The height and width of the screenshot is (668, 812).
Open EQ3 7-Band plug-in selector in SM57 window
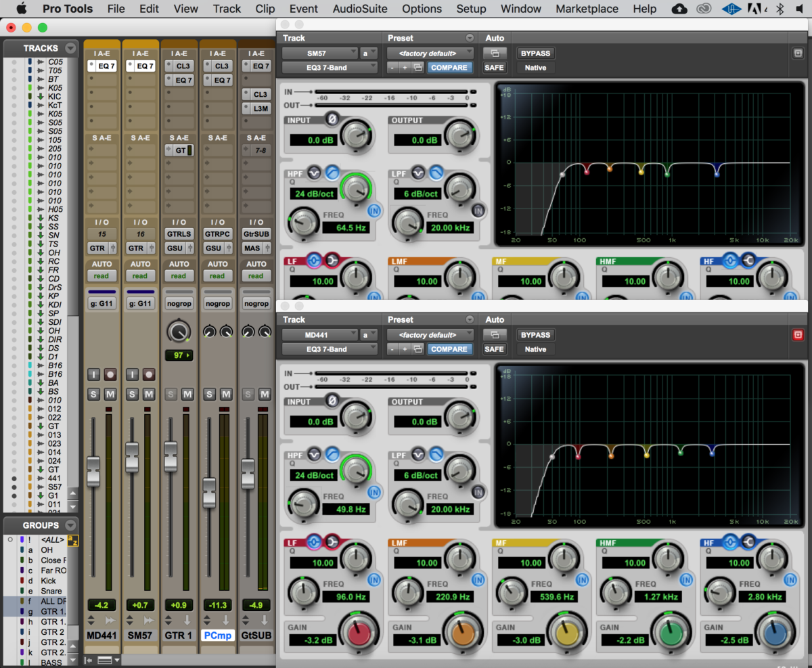tap(330, 68)
